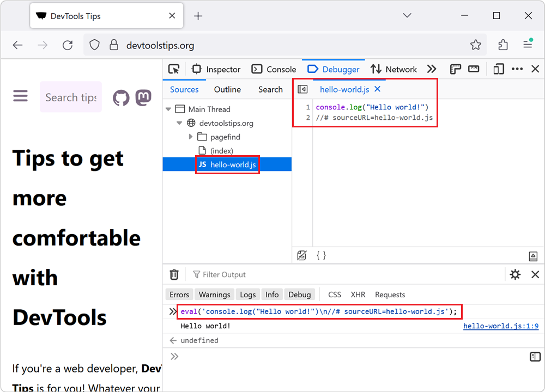Collapse the Main Thread tree node

click(168, 109)
